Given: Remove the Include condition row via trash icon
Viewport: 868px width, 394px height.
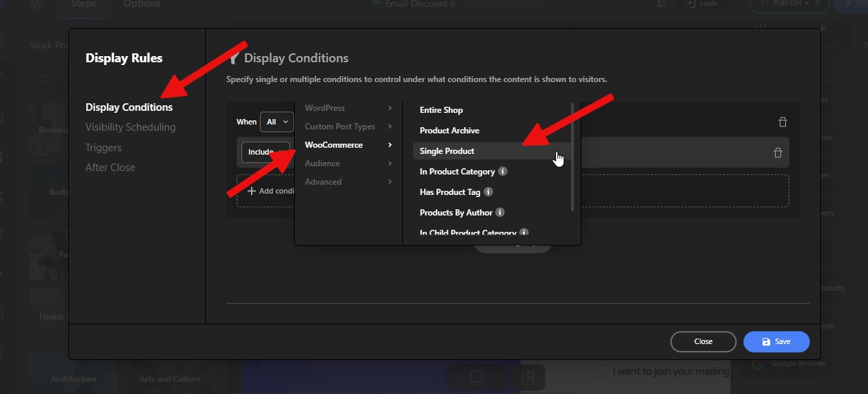Looking at the screenshot, I should click(778, 153).
